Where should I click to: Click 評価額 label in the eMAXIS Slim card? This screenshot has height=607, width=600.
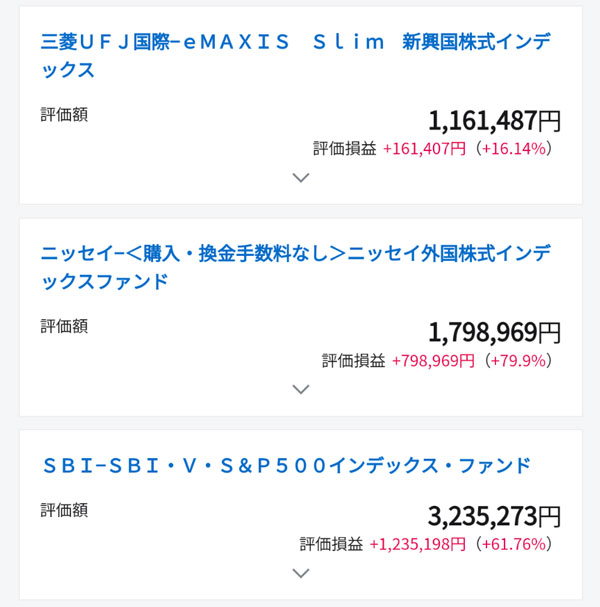(64, 114)
